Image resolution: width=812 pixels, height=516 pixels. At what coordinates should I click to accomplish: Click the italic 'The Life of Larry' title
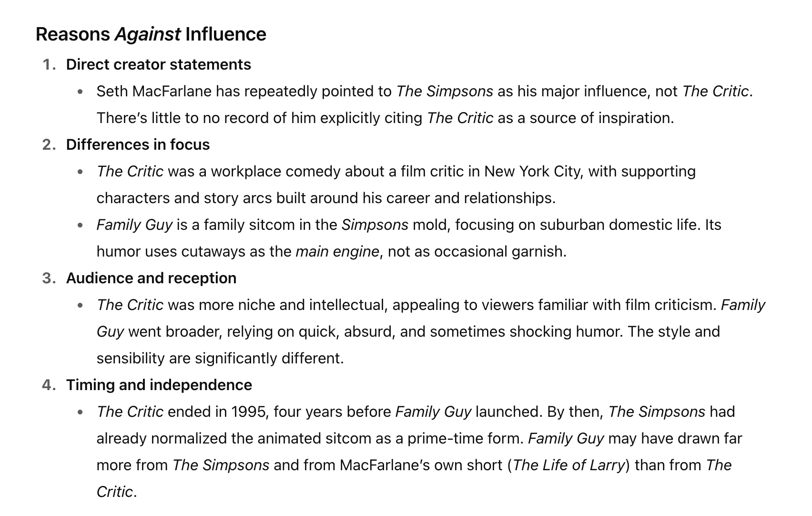568,465
